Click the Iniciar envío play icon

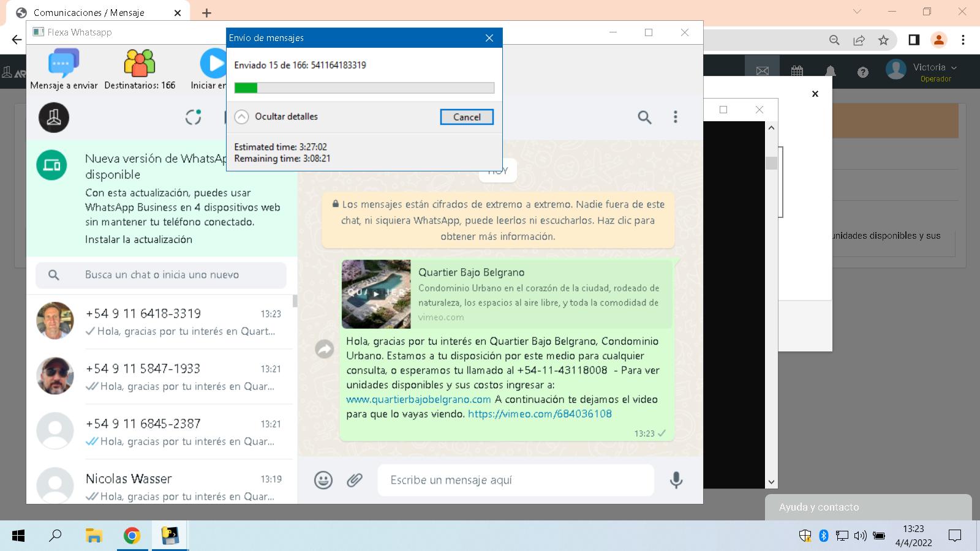click(x=213, y=63)
